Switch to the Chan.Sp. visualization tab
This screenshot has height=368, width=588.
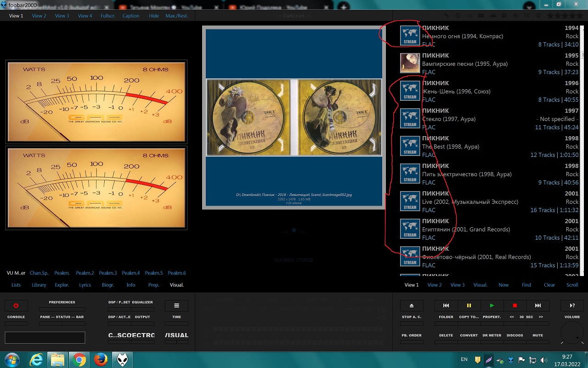point(39,273)
